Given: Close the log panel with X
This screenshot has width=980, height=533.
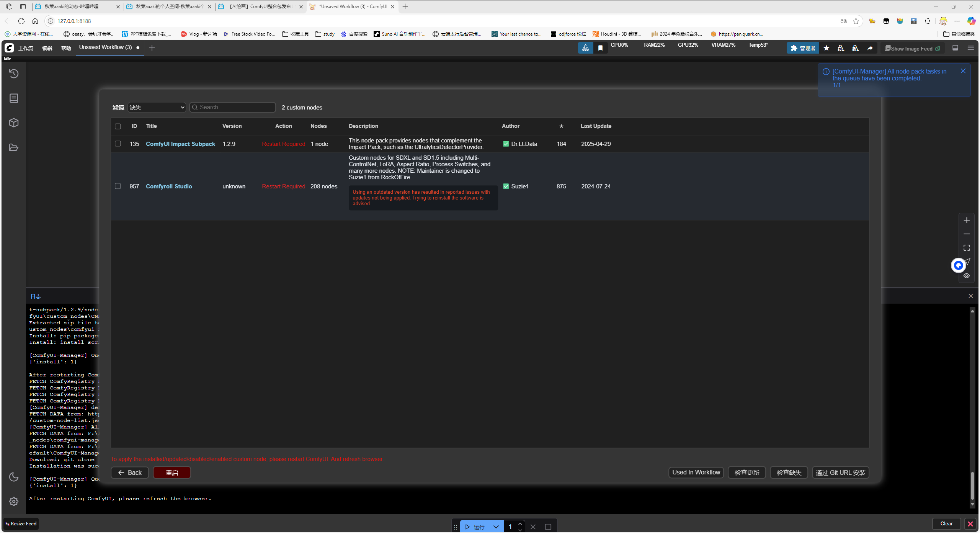Looking at the screenshot, I should (971, 296).
